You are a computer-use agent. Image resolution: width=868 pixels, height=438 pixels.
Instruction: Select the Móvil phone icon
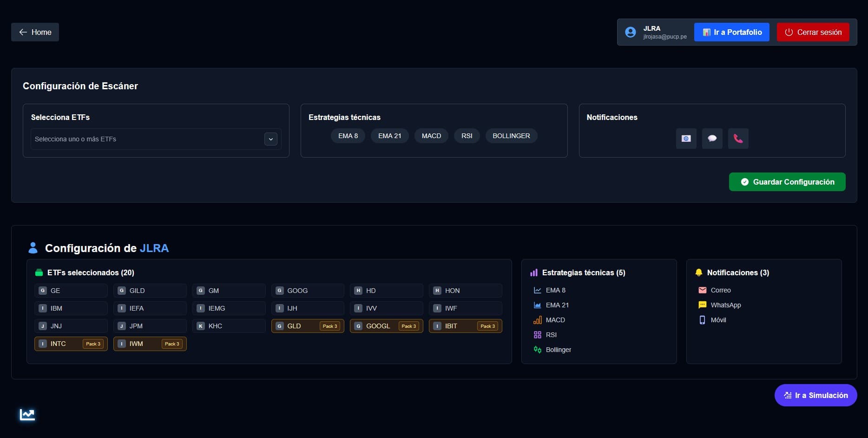pyautogui.click(x=703, y=320)
